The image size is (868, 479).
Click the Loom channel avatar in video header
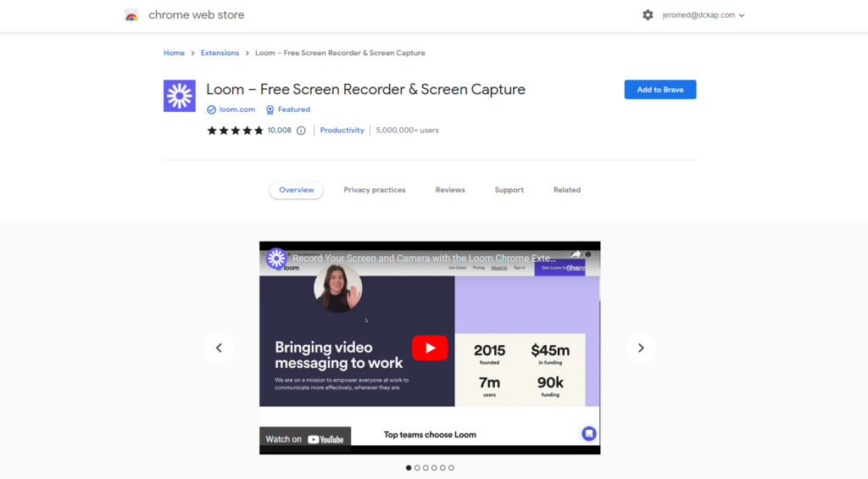275,258
